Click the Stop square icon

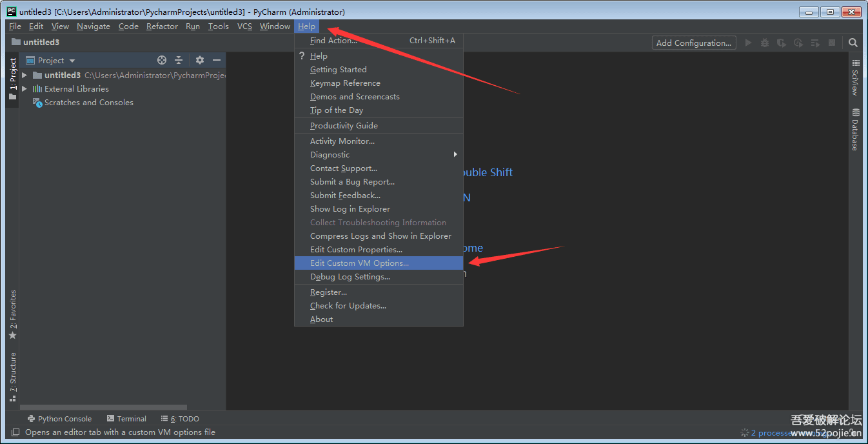(x=832, y=43)
